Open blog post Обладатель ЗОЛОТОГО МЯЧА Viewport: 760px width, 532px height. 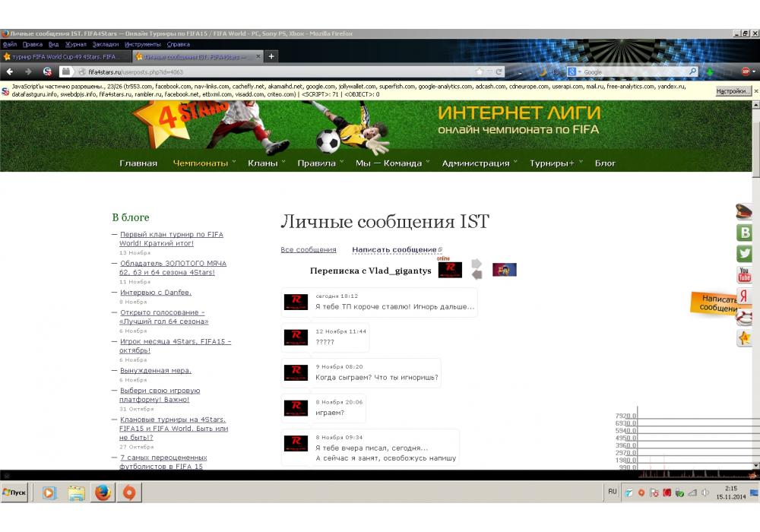[173, 268]
